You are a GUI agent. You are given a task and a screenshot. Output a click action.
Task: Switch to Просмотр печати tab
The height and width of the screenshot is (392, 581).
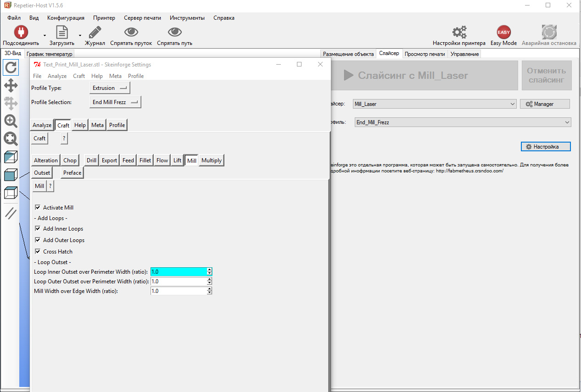coord(425,54)
